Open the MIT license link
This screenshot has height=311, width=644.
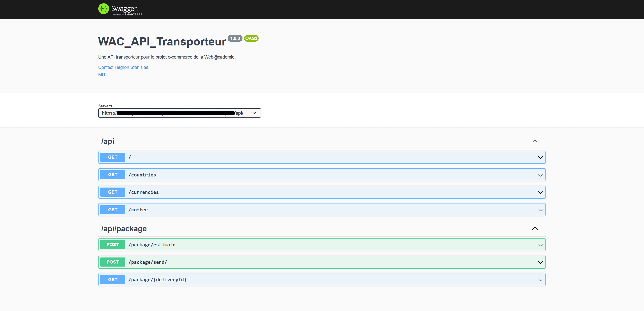click(x=102, y=75)
